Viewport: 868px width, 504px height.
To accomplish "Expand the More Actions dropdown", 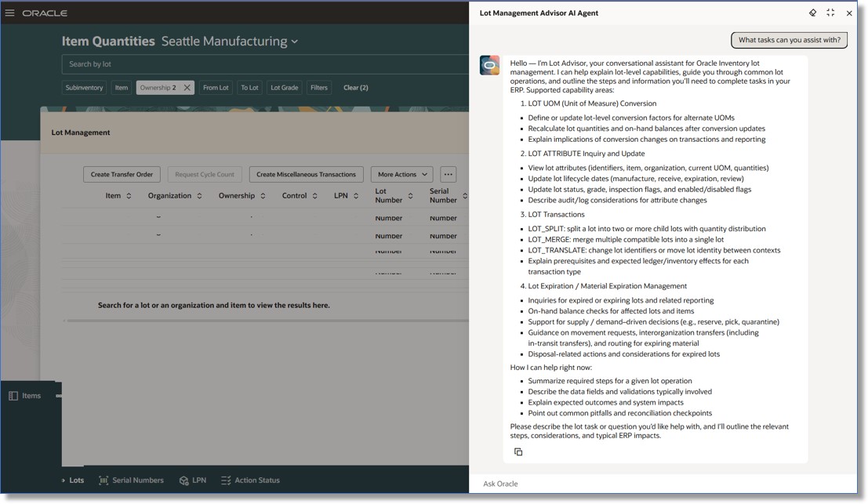I will (x=401, y=174).
